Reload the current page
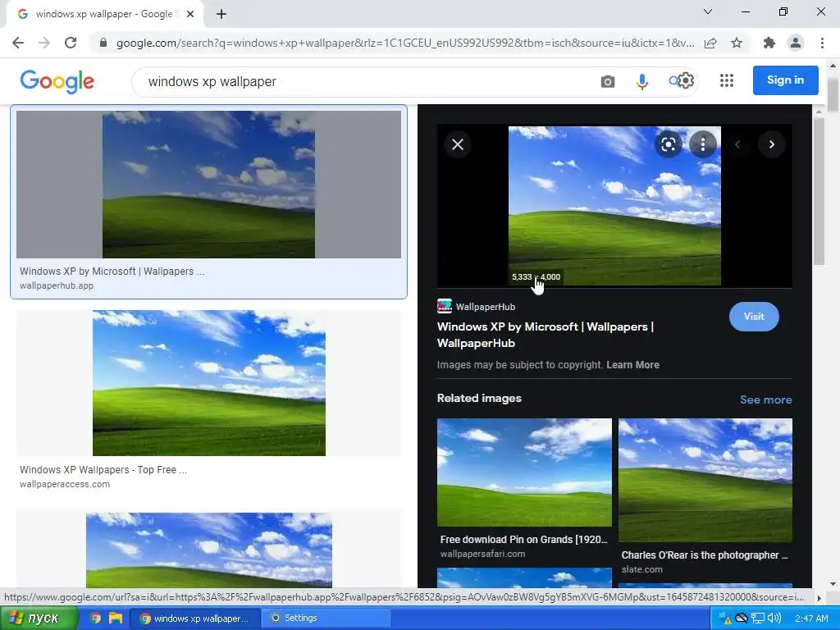Screen dimensions: 840x630 pyautogui.click(x=71, y=43)
